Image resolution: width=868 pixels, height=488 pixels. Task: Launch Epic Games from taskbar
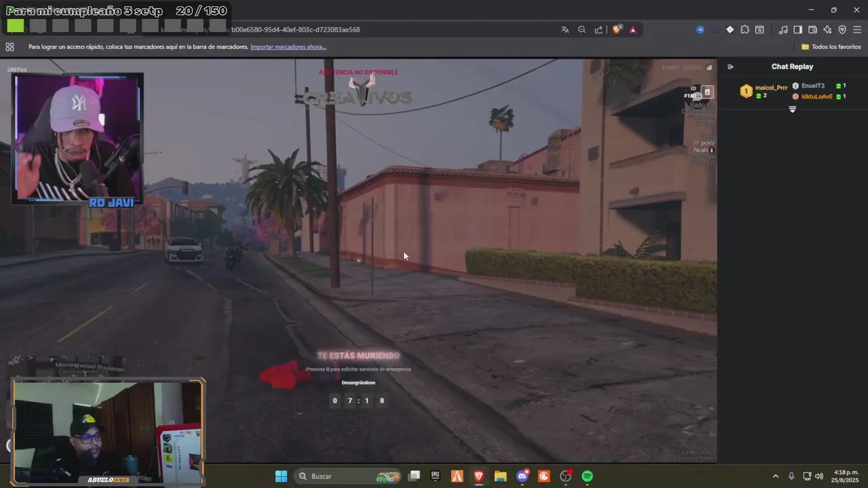[x=435, y=476]
